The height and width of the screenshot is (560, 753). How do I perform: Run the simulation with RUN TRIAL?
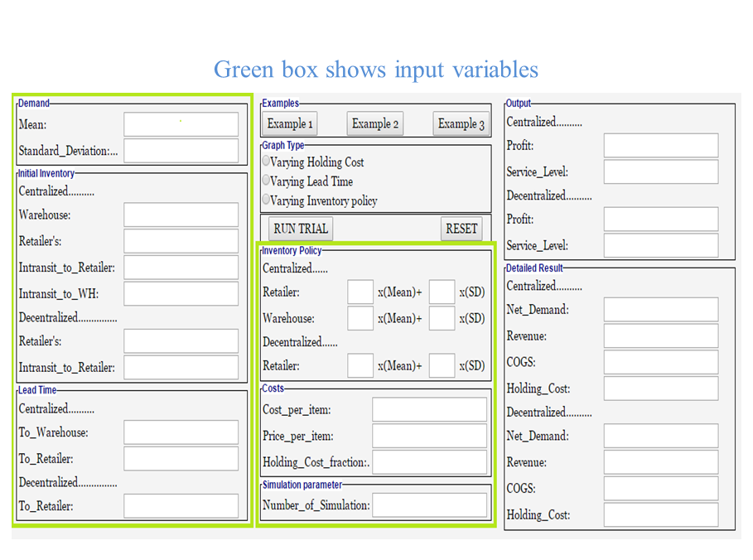coord(301,229)
